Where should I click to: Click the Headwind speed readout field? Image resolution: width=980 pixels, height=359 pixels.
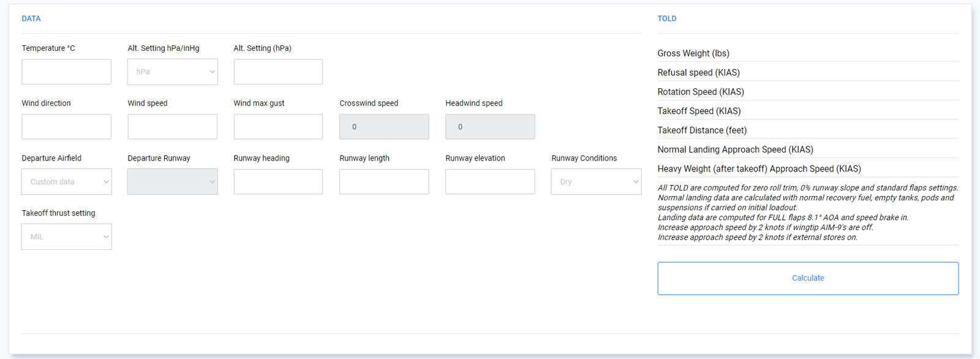[490, 127]
